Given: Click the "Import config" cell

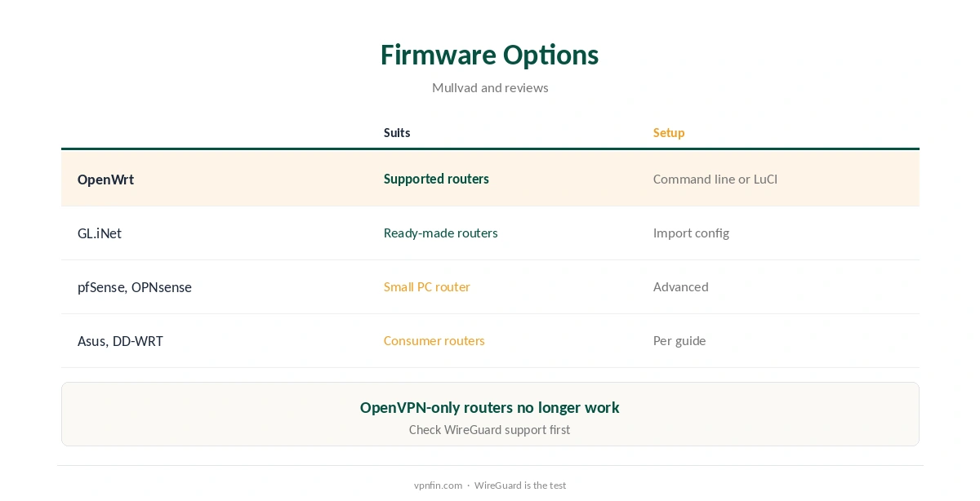Looking at the screenshot, I should click(x=691, y=233).
